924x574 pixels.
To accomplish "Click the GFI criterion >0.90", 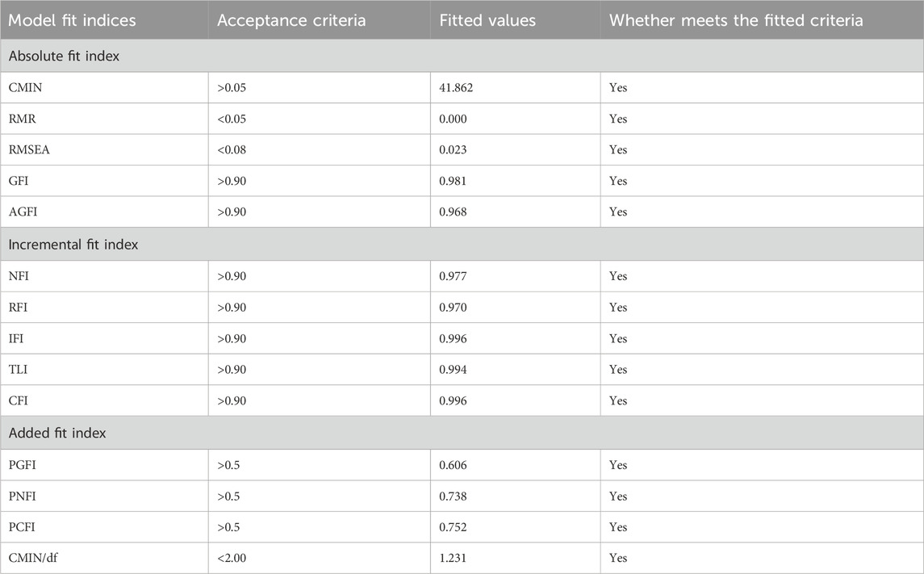I will tap(232, 181).
